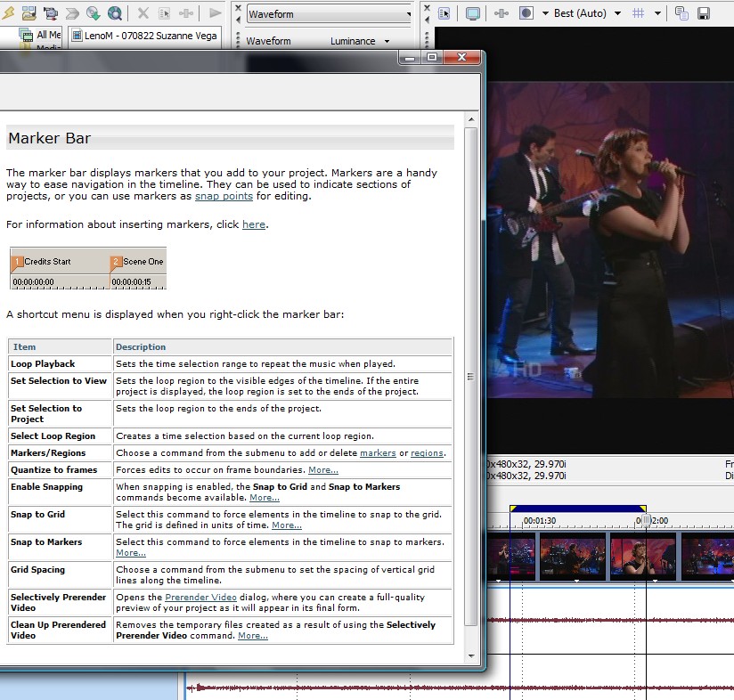Click the blue loop region bar
This screenshot has height=700, width=734.
578,509
